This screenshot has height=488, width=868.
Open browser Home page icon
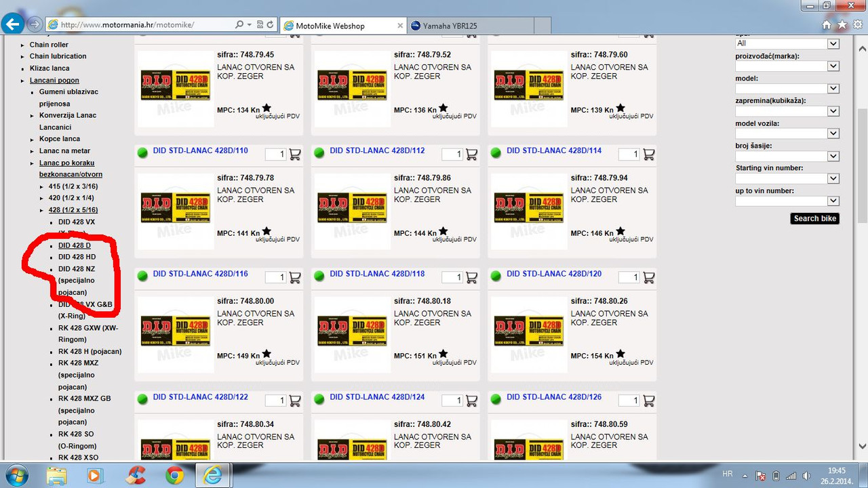[827, 25]
